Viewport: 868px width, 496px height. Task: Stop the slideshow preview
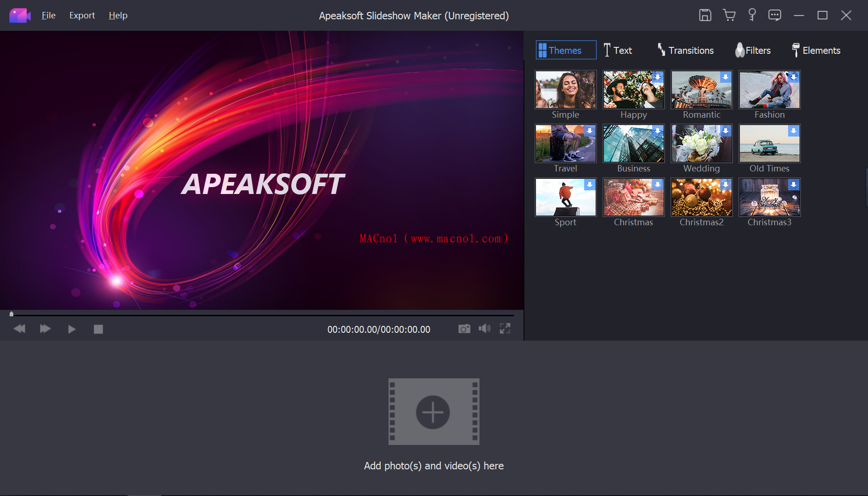98,329
